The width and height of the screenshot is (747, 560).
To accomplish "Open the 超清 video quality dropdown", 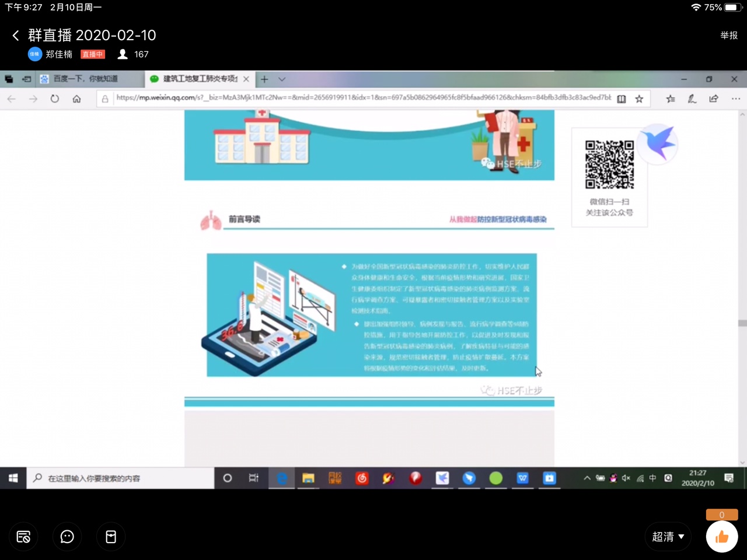I will pos(668,537).
